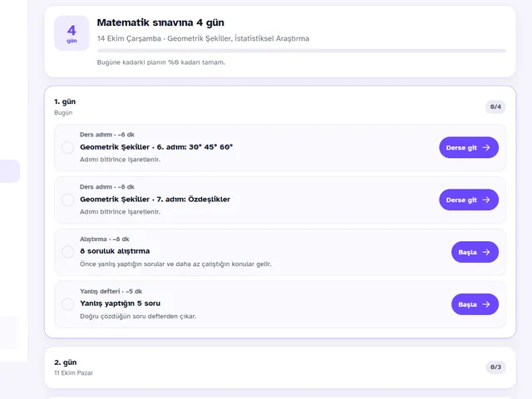Expand the 2. gün card

[x=280, y=367]
